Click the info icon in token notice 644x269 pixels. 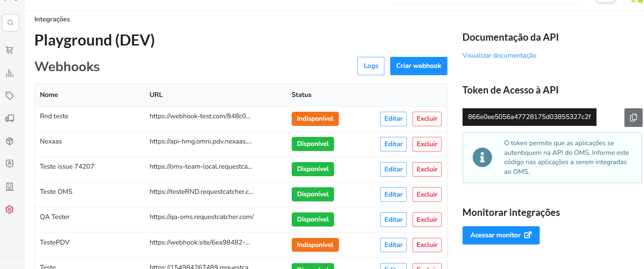tap(482, 157)
